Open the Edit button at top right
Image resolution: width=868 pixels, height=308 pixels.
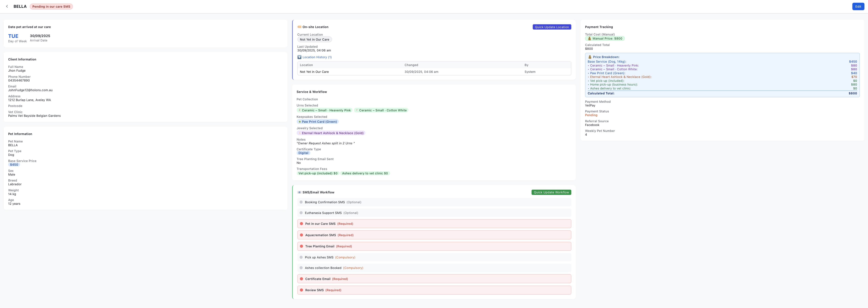[x=858, y=6]
